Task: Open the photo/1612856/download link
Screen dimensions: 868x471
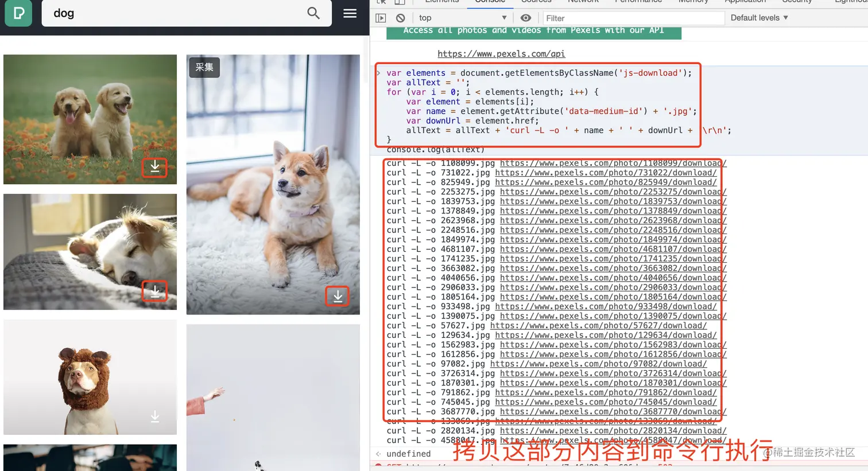Action: pos(613,354)
